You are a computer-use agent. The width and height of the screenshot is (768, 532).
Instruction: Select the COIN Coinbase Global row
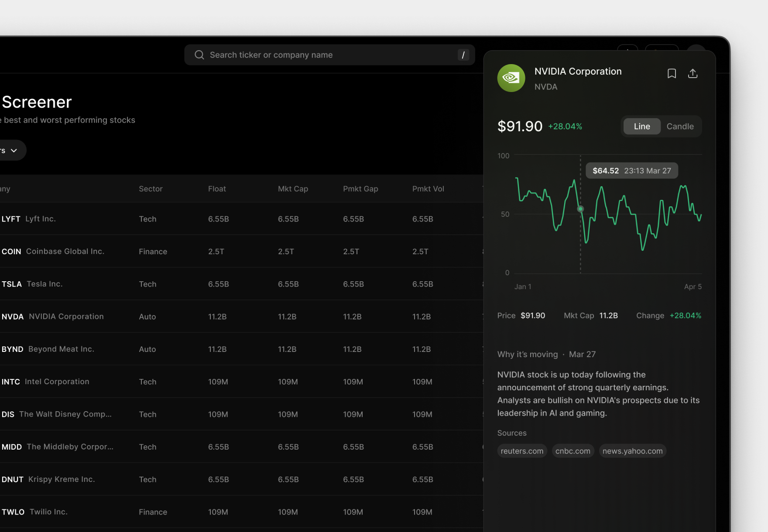click(241, 251)
